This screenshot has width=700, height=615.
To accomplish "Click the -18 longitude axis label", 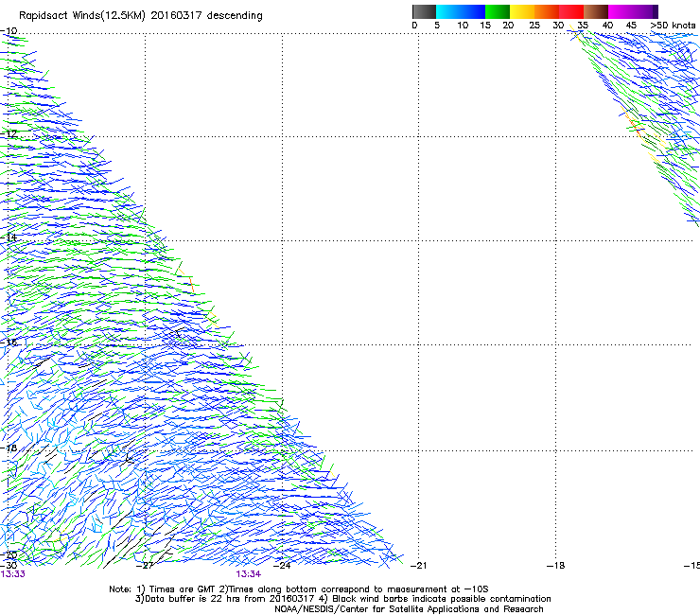I will pos(555,566).
